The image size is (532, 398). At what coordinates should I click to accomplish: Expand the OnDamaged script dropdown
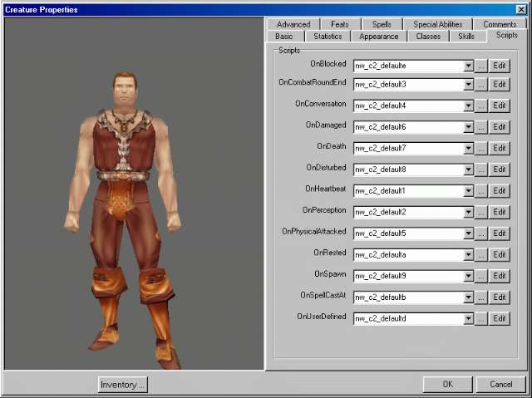coord(468,127)
